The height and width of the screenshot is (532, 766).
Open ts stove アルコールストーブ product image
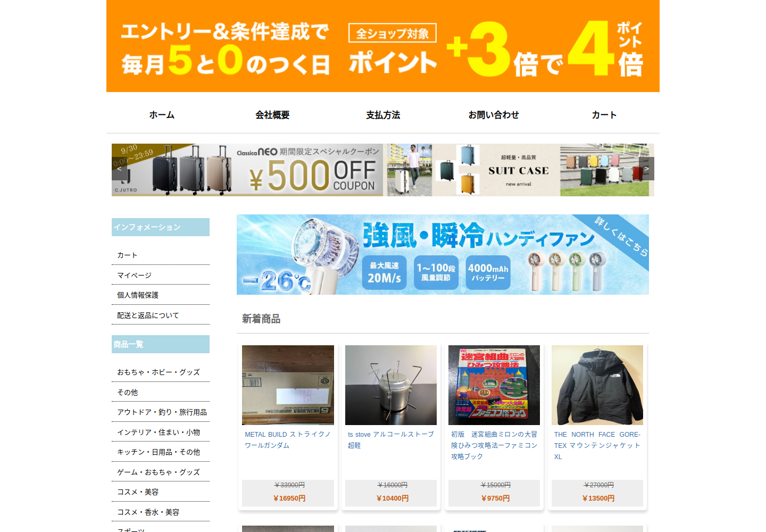pyautogui.click(x=391, y=385)
